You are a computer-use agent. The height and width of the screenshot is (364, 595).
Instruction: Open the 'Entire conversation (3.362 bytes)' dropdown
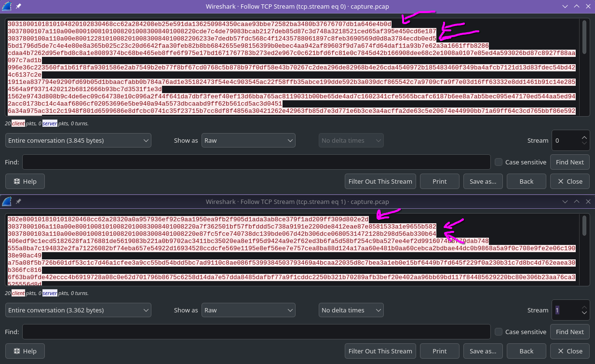point(78,310)
